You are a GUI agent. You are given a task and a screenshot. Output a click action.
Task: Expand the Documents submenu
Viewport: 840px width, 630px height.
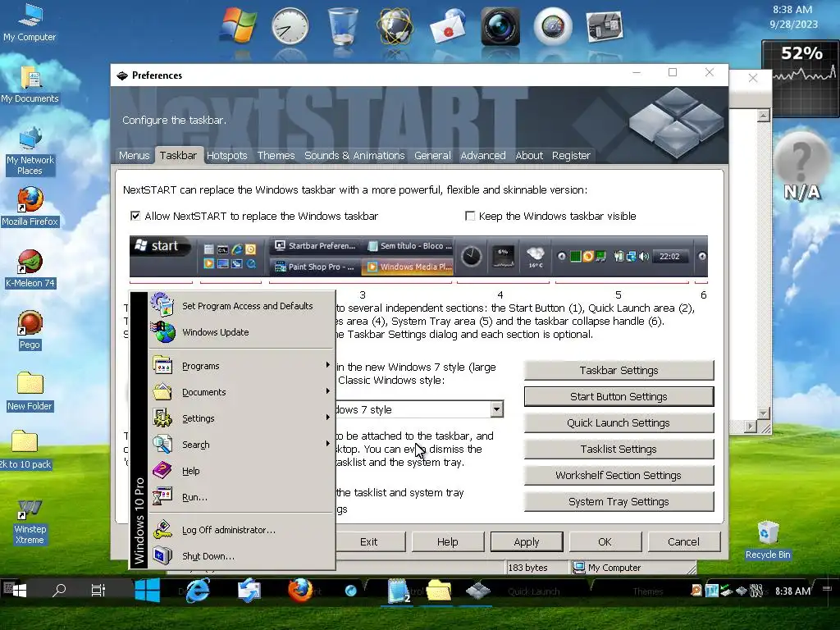(x=241, y=392)
